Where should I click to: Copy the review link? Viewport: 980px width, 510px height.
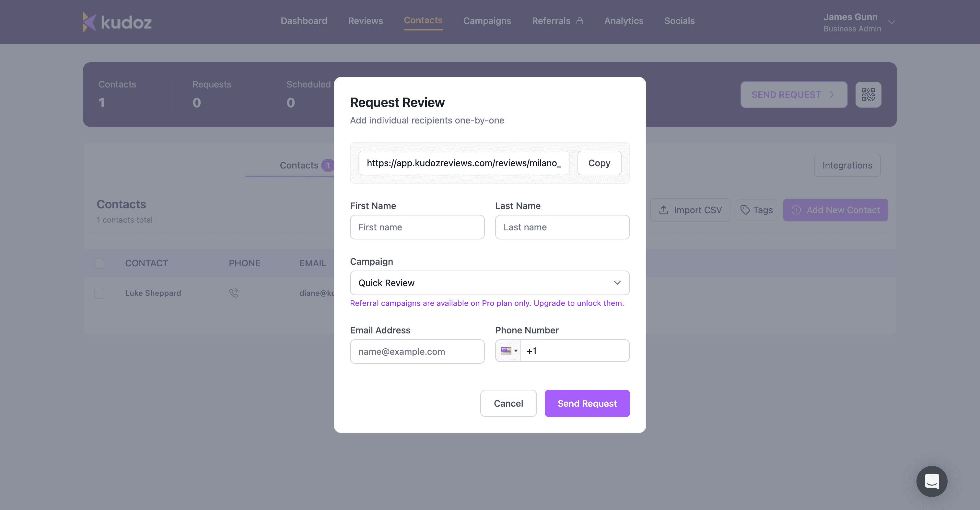(x=599, y=163)
